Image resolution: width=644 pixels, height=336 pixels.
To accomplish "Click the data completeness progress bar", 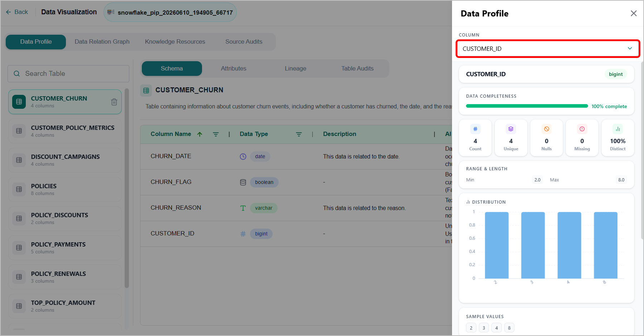I will tap(527, 106).
